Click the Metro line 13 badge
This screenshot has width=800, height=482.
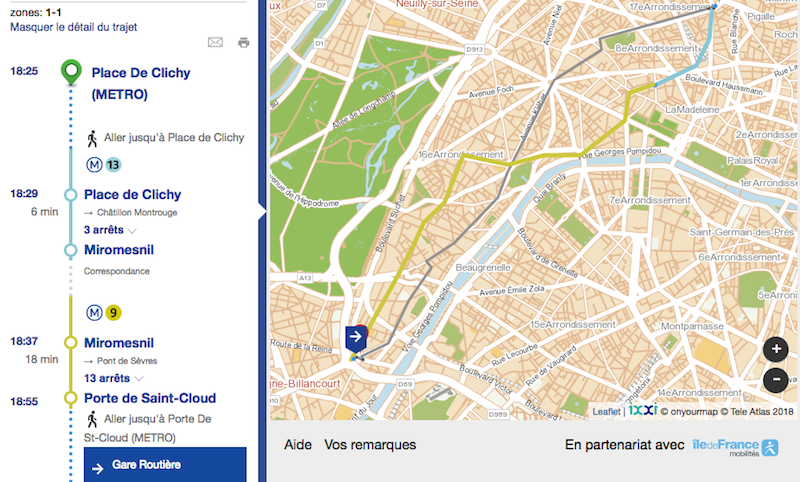113,164
